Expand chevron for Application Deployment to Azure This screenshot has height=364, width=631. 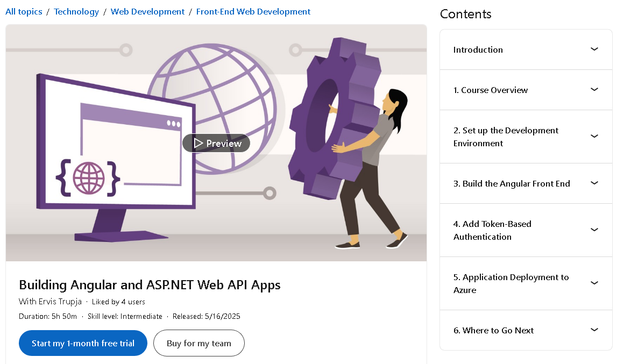point(594,283)
